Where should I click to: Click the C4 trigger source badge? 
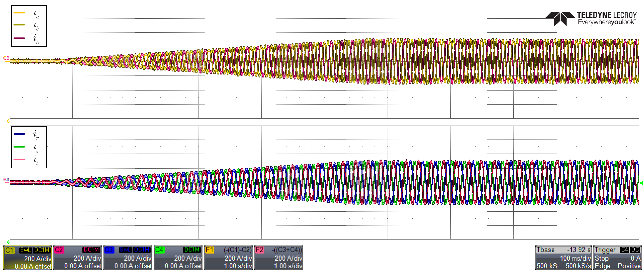(x=624, y=250)
